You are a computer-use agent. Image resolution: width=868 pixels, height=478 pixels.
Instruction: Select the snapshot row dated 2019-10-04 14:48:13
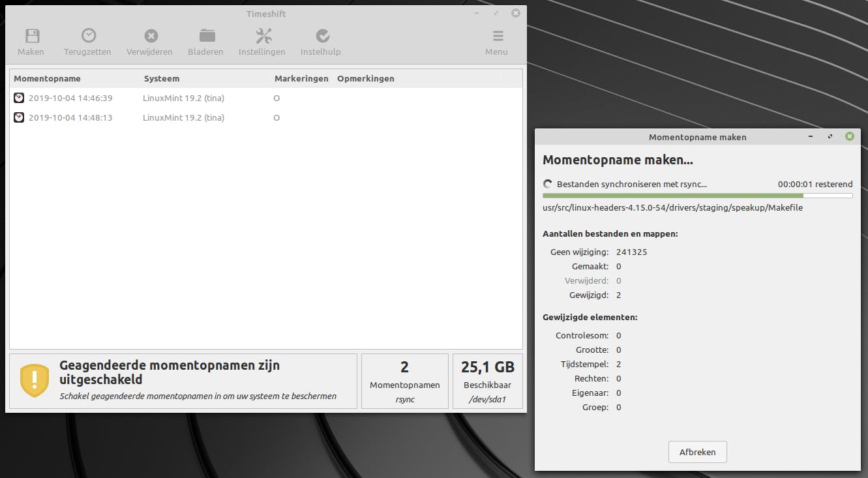(266, 117)
